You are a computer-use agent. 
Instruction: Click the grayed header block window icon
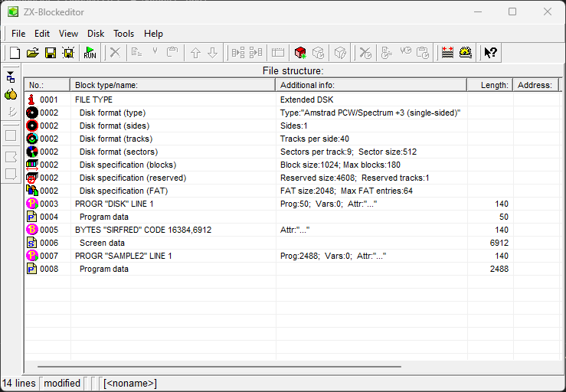[x=278, y=53]
